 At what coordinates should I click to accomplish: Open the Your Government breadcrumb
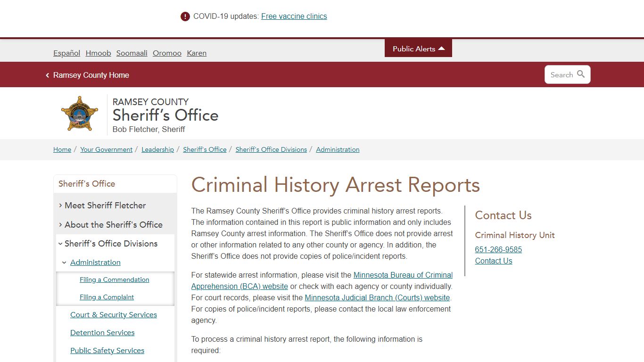[106, 149]
